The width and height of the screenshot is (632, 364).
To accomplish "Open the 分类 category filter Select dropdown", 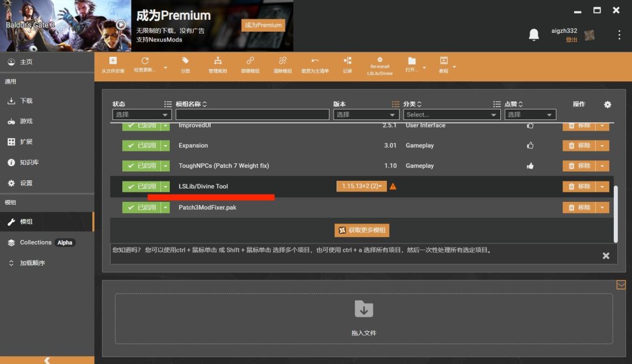I will click(x=451, y=115).
